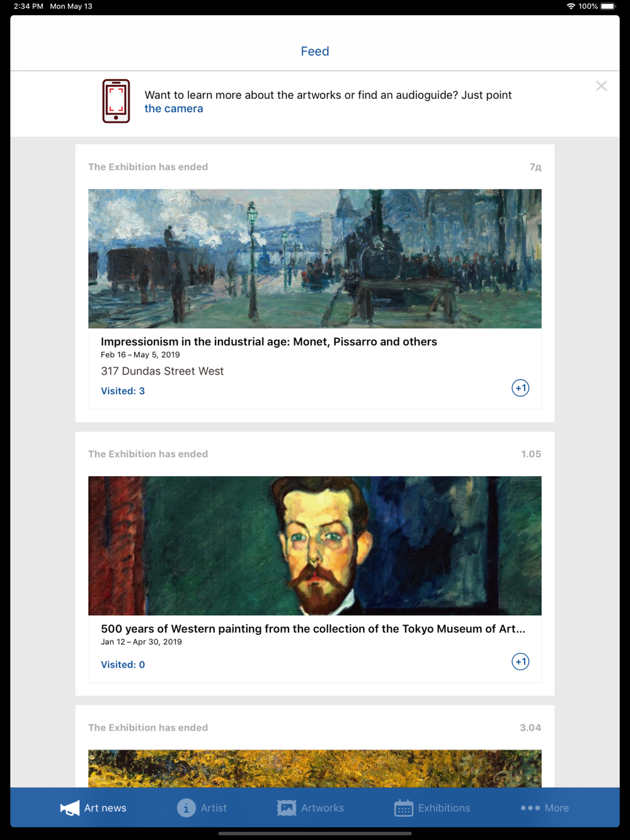Open the Monet train station painting image

pyautogui.click(x=315, y=259)
